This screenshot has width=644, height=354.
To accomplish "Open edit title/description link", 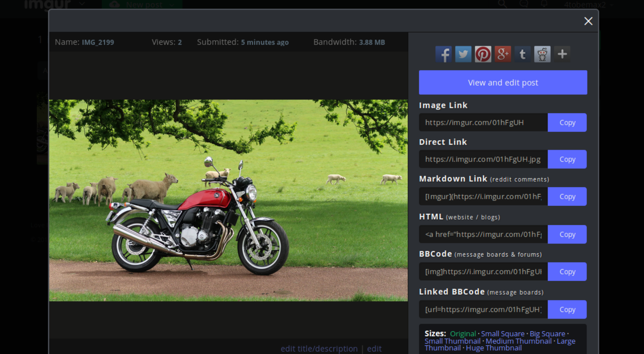I will [x=319, y=349].
